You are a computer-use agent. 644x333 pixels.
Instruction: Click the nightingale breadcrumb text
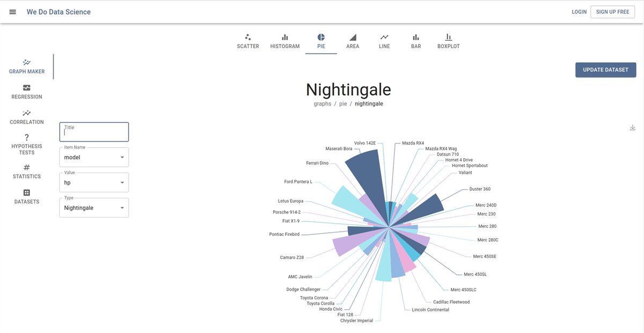[x=369, y=103]
